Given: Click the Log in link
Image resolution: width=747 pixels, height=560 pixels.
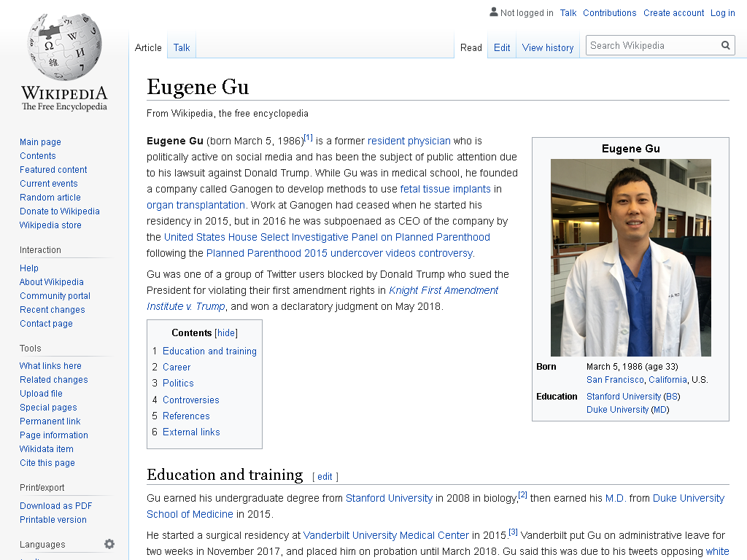Looking at the screenshot, I should tap(723, 13).
